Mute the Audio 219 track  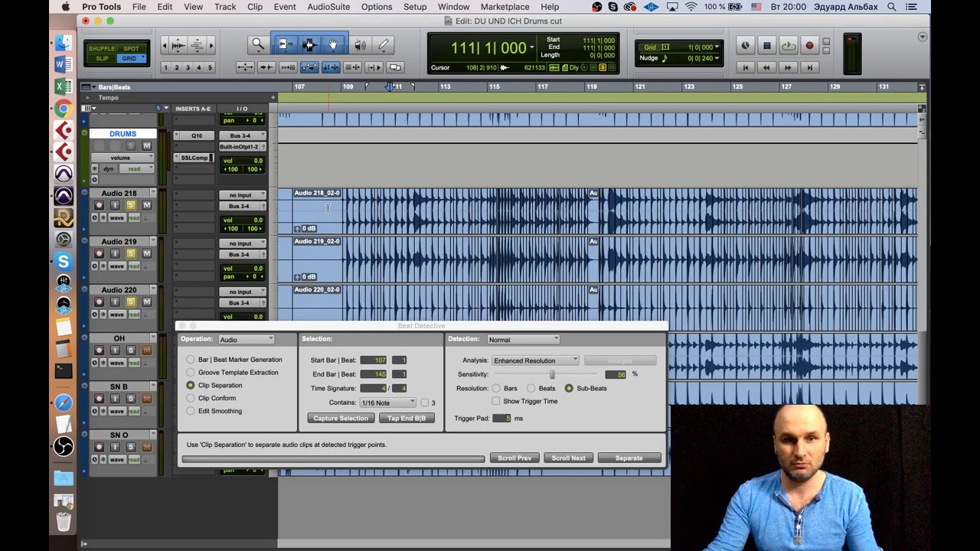tap(146, 253)
